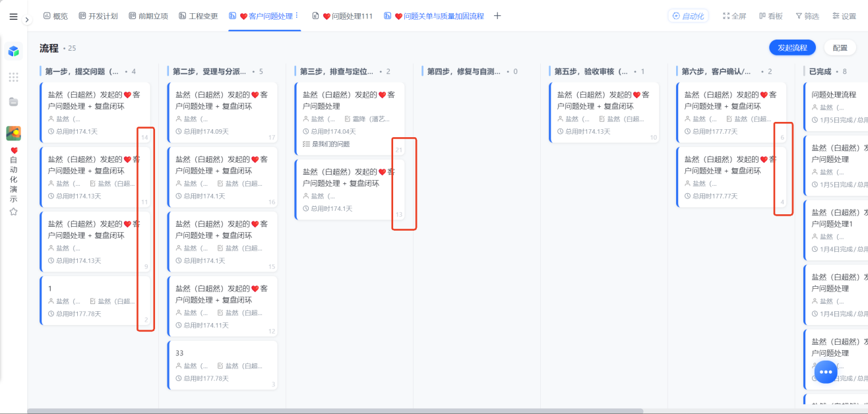
Task: Open the card showing 总用时174.09天
Action: click(222, 112)
